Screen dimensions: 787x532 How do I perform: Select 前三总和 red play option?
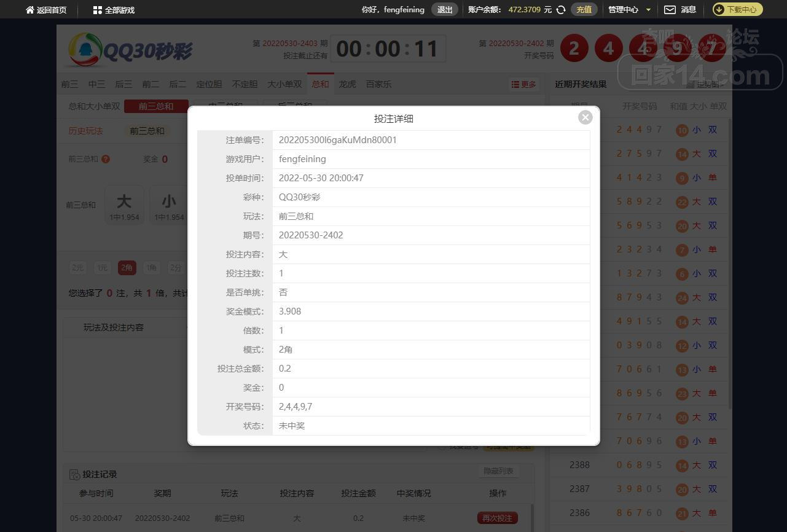click(x=156, y=106)
